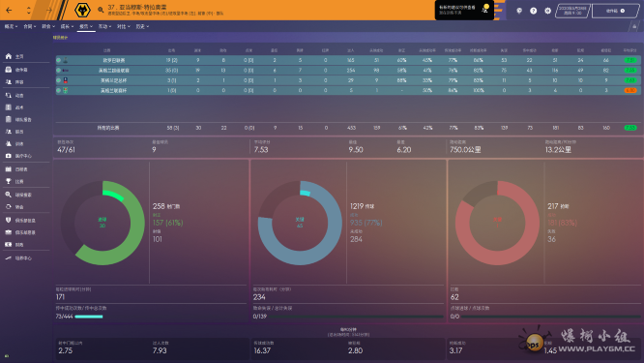Open the Wolves club badge icon
Image resolution: width=644 pixels, height=363 pixels.
[x=82, y=10]
